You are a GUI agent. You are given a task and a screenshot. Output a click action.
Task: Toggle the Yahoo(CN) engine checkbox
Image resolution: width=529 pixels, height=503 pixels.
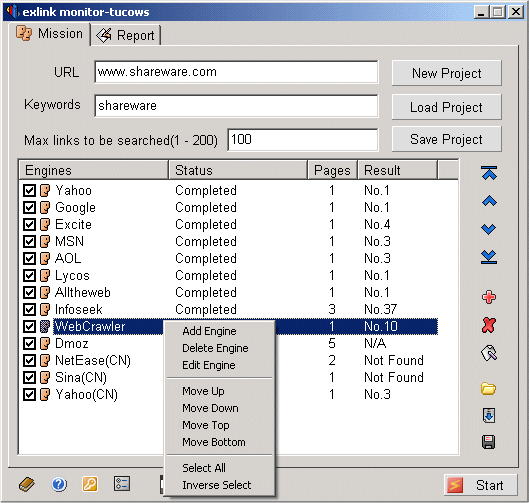[x=29, y=394]
